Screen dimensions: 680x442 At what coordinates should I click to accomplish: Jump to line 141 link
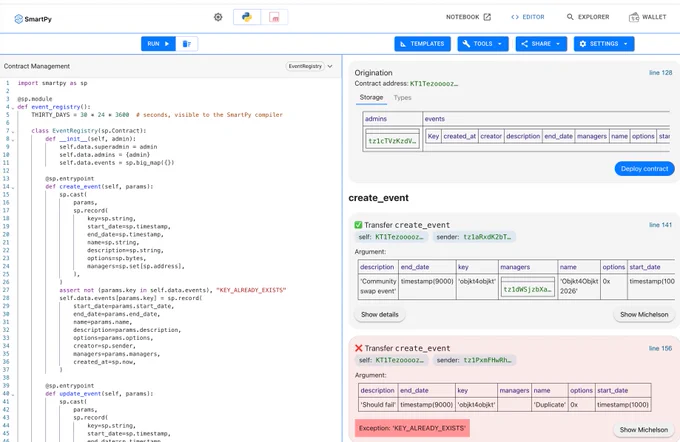coord(660,225)
